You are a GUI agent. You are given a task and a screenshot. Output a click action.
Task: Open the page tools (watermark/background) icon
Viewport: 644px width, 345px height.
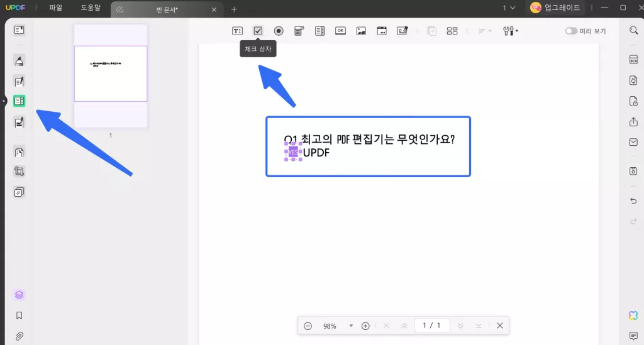19,192
